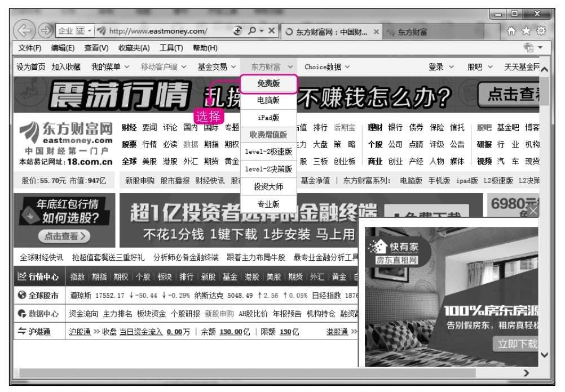Image resolution: width=565 pixels, height=392 pixels.
Task: Stop loading with the X in address bar
Action: coord(272,31)
